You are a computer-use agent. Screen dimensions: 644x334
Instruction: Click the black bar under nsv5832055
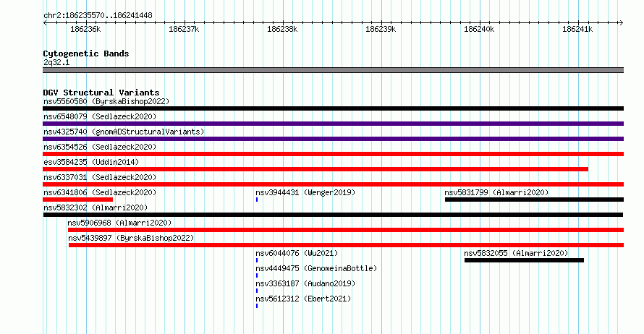point(524,260)
